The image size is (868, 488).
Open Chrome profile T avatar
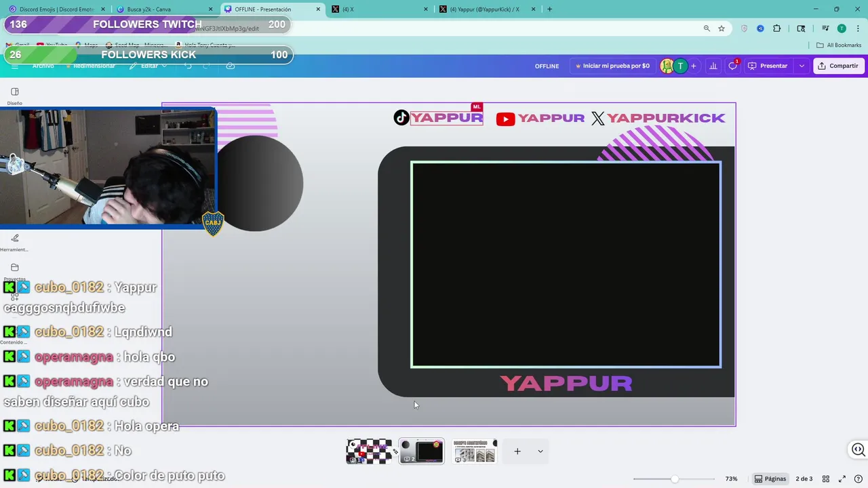[x=842, y=28]
